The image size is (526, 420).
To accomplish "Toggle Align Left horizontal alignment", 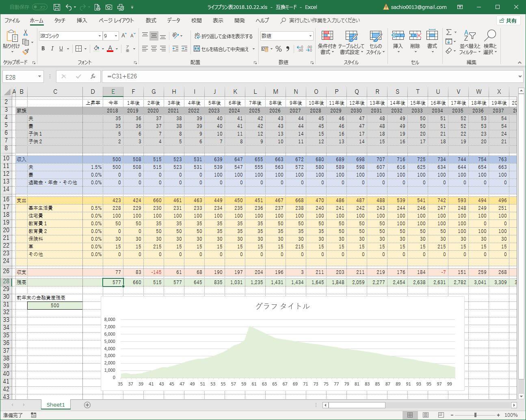I will (x=145, y=49).
